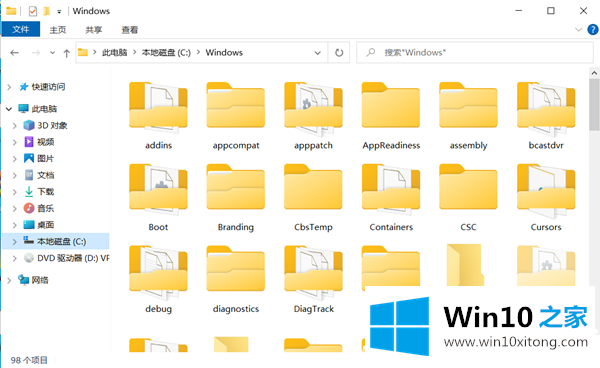Go back with the left arrow
This screenshot has height=368, width=600.
coord(15,53)
